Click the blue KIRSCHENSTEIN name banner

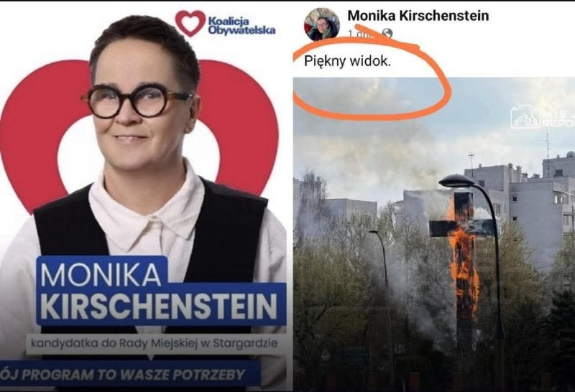click(x=161, y=305)
